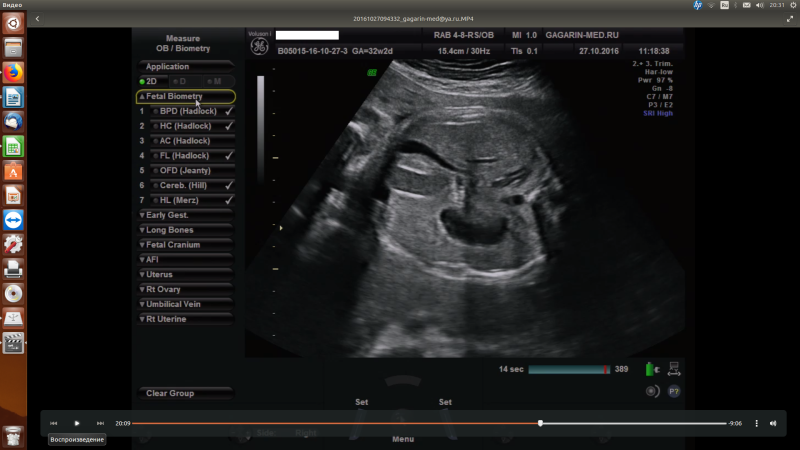Expand the Early Gest. group
The width and height of the screenshot is (800, 450).
tap(186, 215)
